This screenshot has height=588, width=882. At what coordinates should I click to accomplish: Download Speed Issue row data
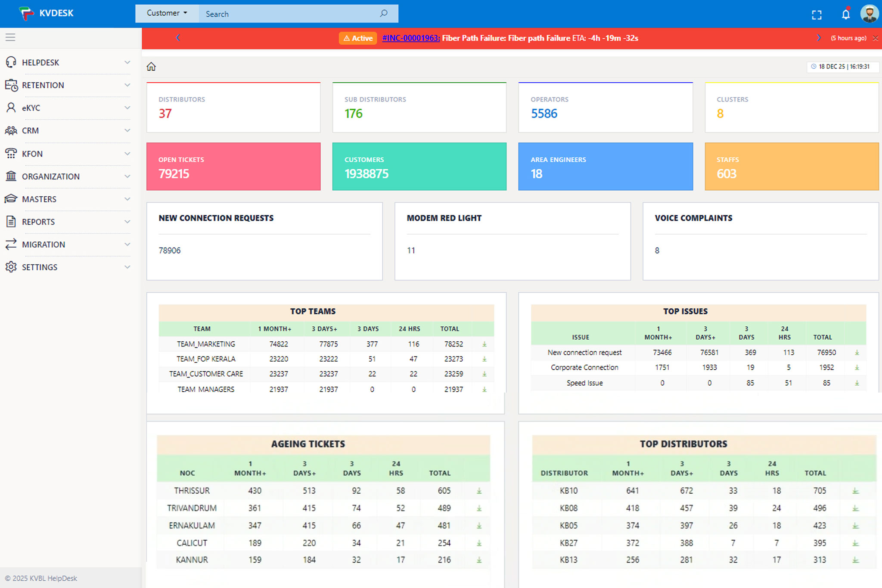(857, 383)
